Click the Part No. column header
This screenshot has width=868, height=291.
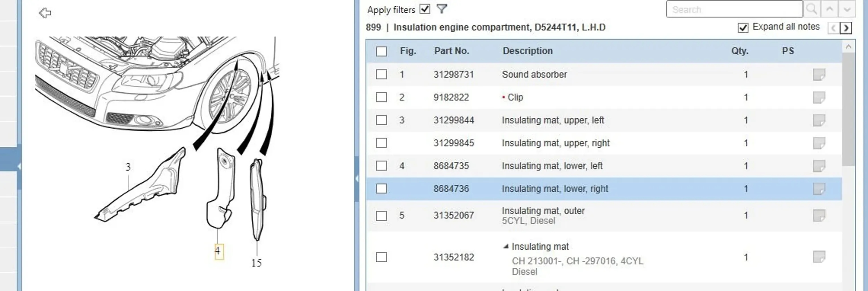coord(451,51)
